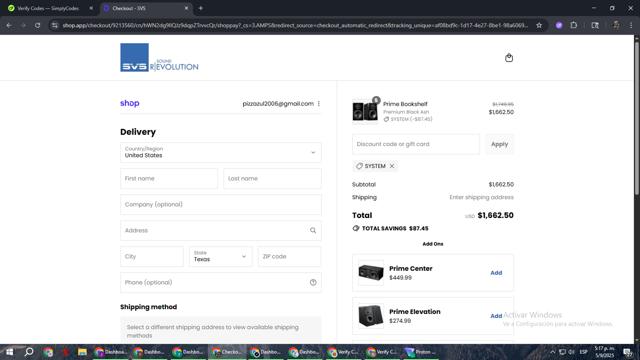Open File Explorer from the taskbar
The height and width of the screenshot is (360, 640).
(82, 352)
